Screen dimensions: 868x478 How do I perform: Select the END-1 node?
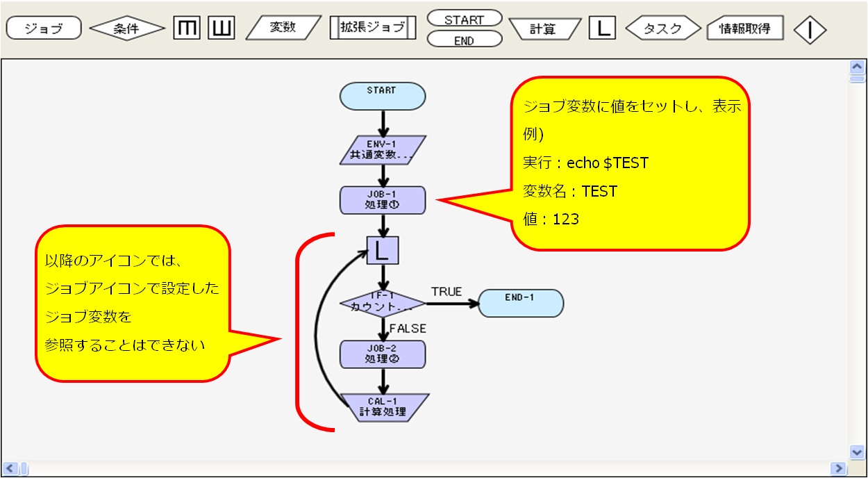pyautogui.click(x=521, y=303)
